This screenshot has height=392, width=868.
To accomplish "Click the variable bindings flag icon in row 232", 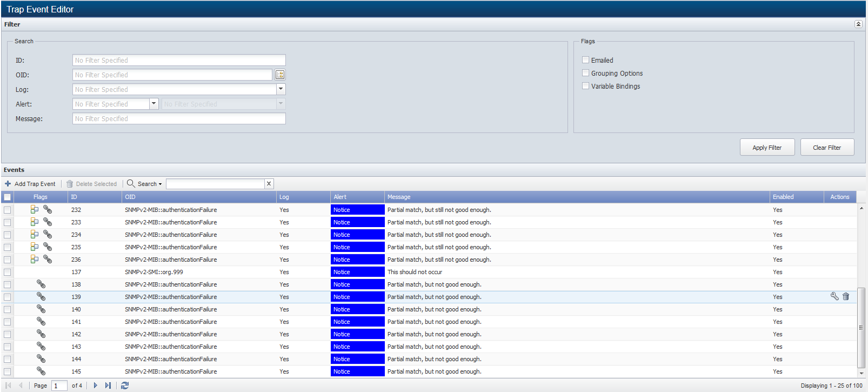I will (x=48, y=209).
